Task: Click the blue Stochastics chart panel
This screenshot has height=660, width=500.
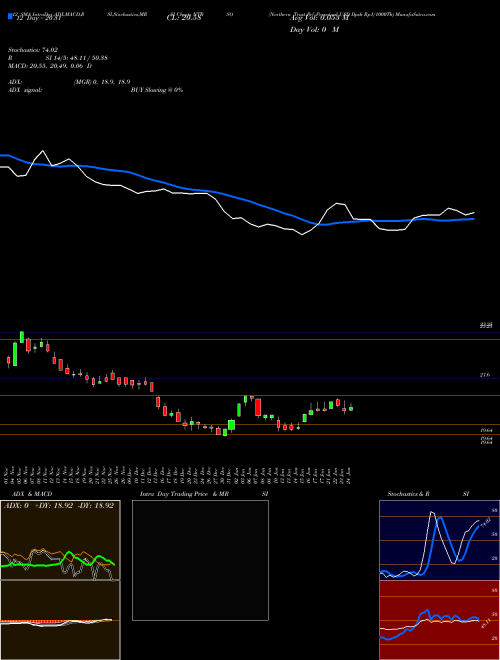Action: 439,540
